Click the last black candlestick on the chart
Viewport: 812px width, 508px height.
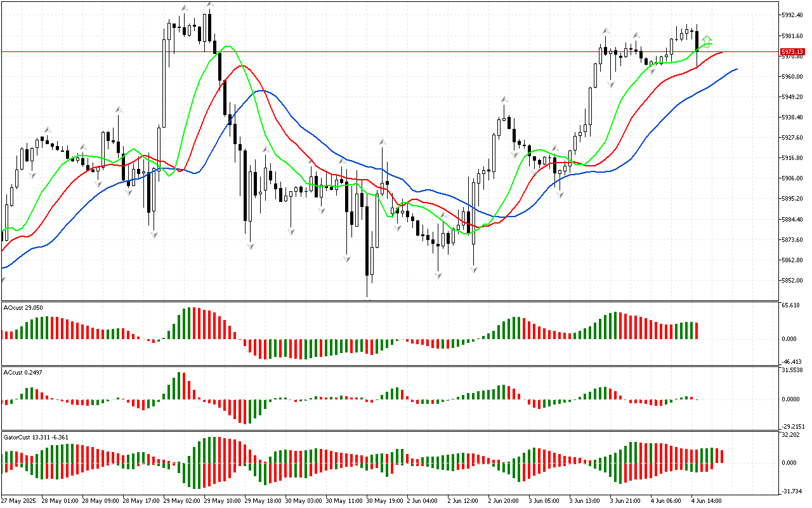(x=697, y=39)
